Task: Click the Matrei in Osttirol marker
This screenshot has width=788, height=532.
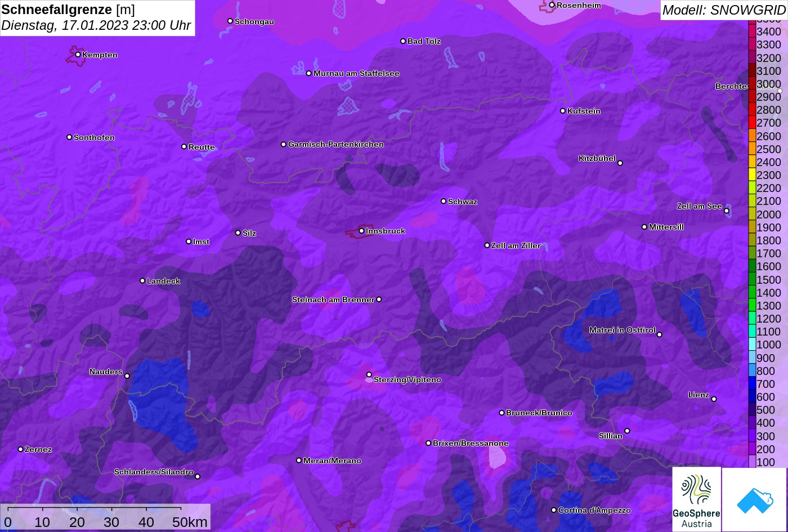Action: 660,334
